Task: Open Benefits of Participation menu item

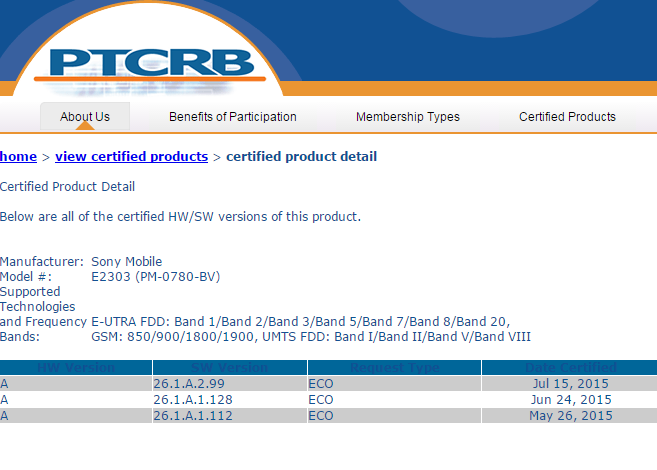Action: pyautogui.click(x=232, y=117)
